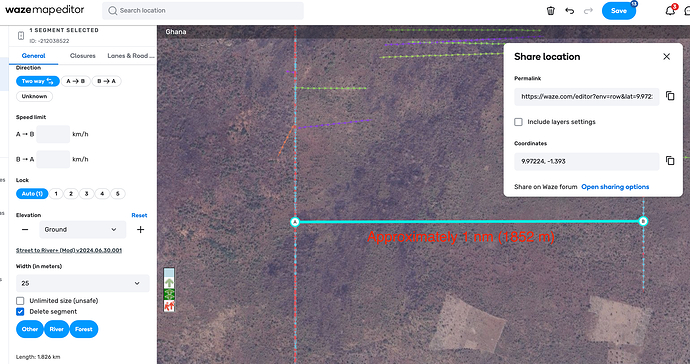Uncheck the Delete segment checkbox
Image resolution: width=690 pixels, height=364 pixels.
click(x=20, y=312)
